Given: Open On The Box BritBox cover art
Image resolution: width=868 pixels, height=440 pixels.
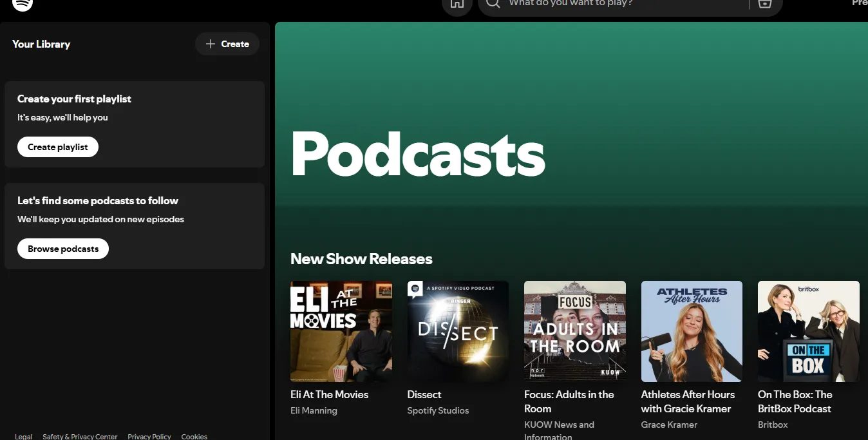Looking at the screenshot, I should (808, 331).
